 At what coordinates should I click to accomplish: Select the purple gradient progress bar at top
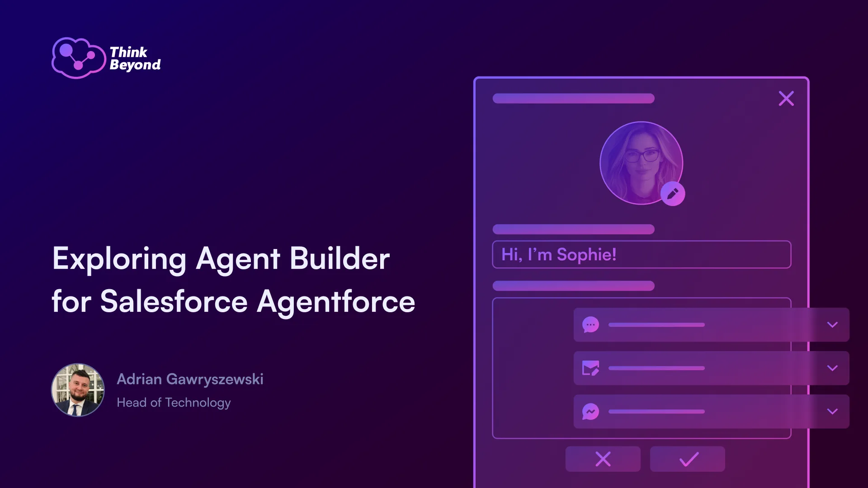coord(573,98)
